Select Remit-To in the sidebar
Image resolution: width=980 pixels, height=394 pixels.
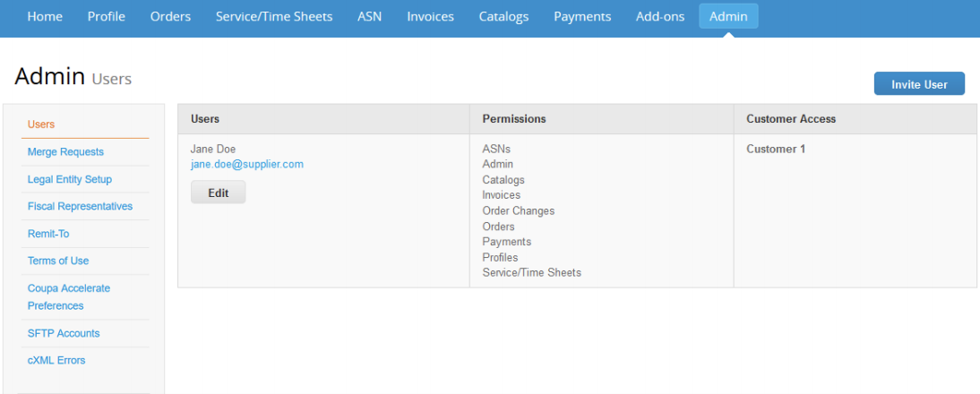(x=48, y=234)
